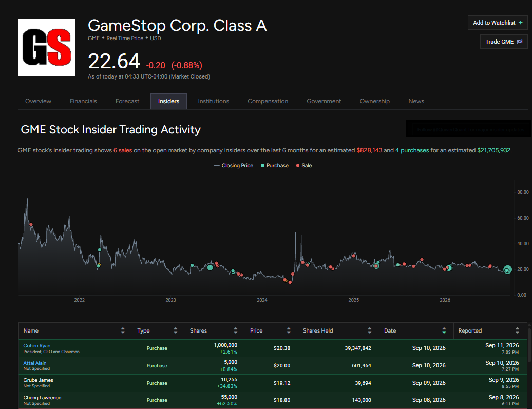Open Attal Alain insider profile link
Image resolution: width=532 pixels, height=409 pixels.
(34, 363)
